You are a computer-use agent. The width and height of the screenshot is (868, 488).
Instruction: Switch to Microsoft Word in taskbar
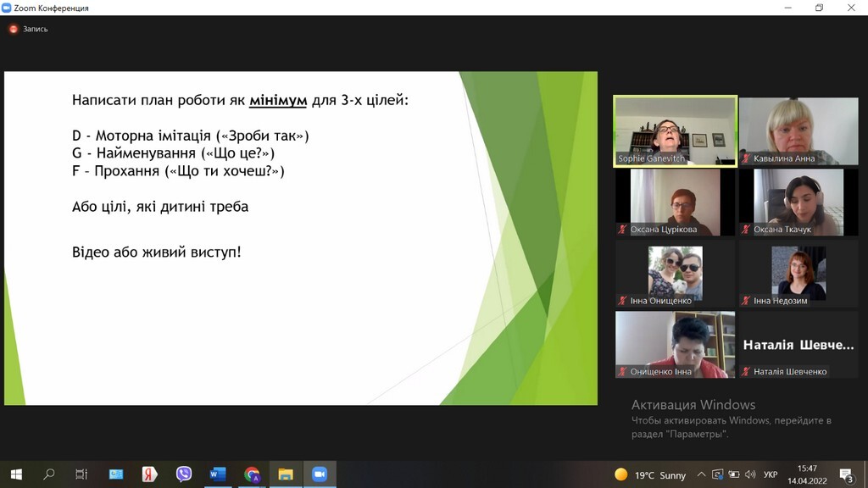click(x=218, y=474)
